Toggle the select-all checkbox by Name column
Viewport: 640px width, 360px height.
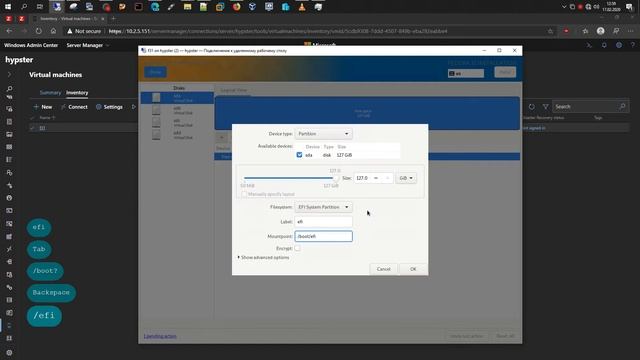(x=32, y=118)
